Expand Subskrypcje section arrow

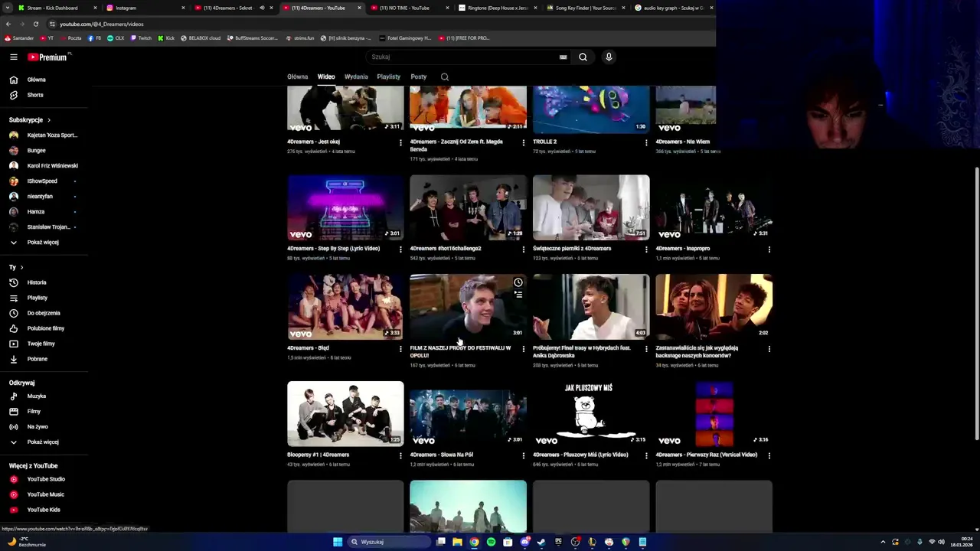(x=49, y=120)
